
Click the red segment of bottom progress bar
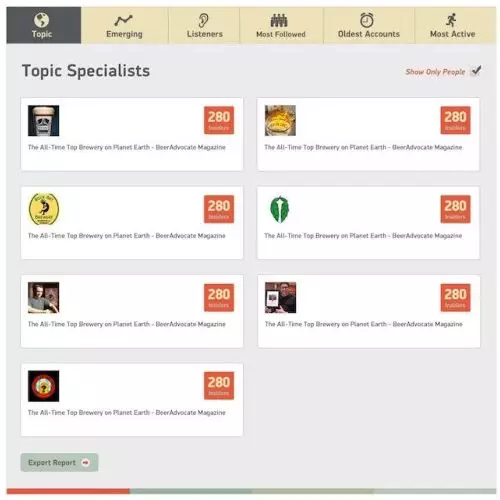(x=68, y=491)
